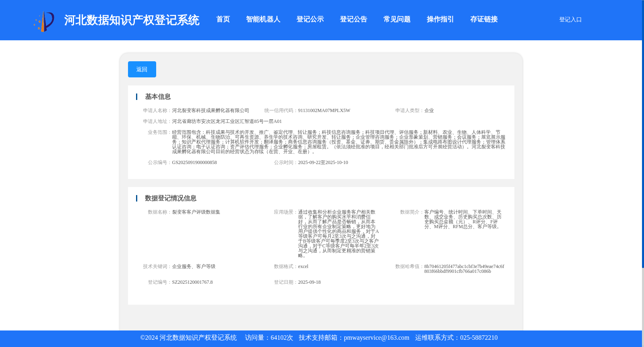Click support email pmwayservice@163.com
The image size is (644, 347).
[376, 338]
